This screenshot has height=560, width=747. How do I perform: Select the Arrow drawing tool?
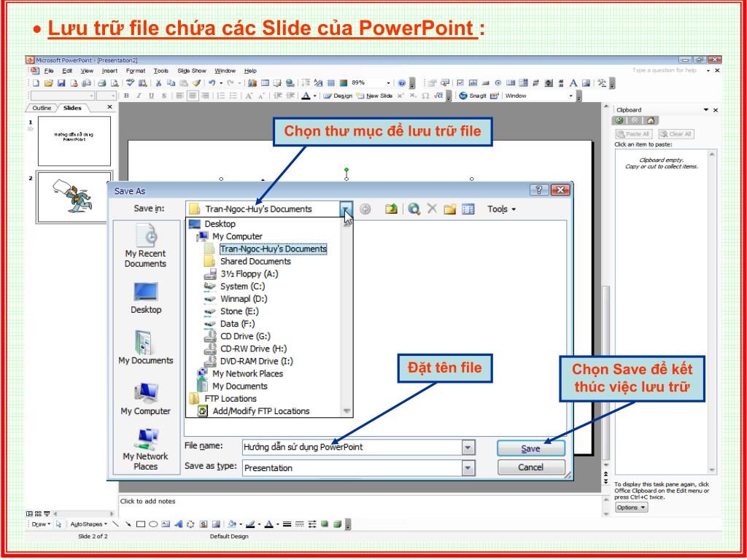(128, 524)
